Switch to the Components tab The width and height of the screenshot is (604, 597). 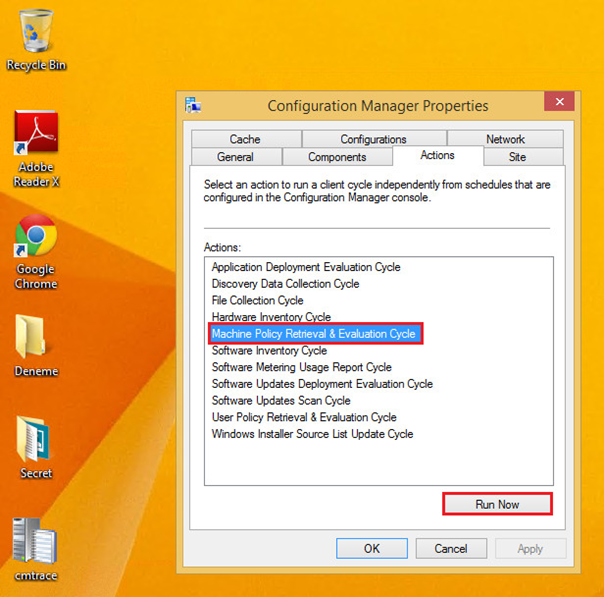pyautogui.click(x=337, y=157)
